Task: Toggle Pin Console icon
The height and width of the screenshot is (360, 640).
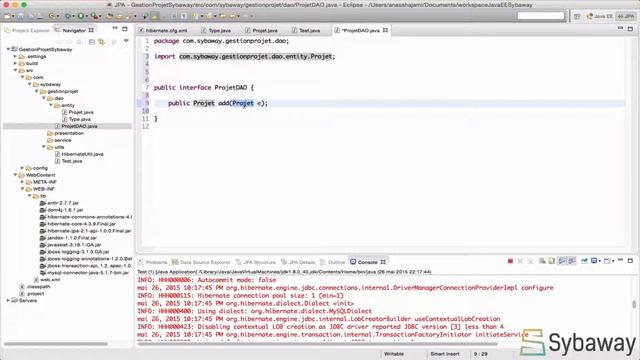Action: coord(584,261)
